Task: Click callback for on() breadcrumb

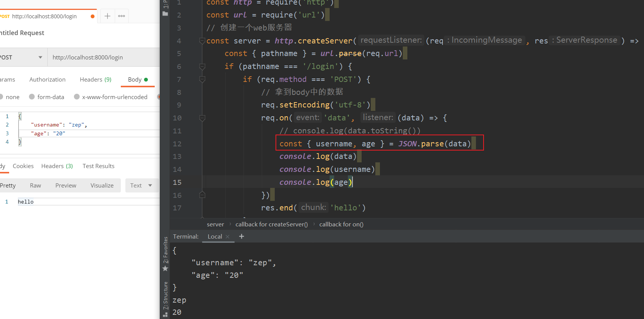Action: click(341, 224)
